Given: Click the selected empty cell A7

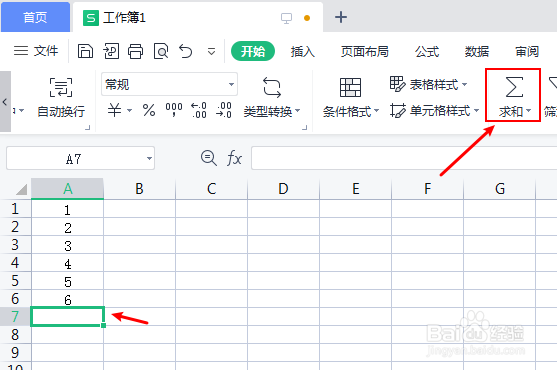Looking at the screenshot, I should click(67, 316).
